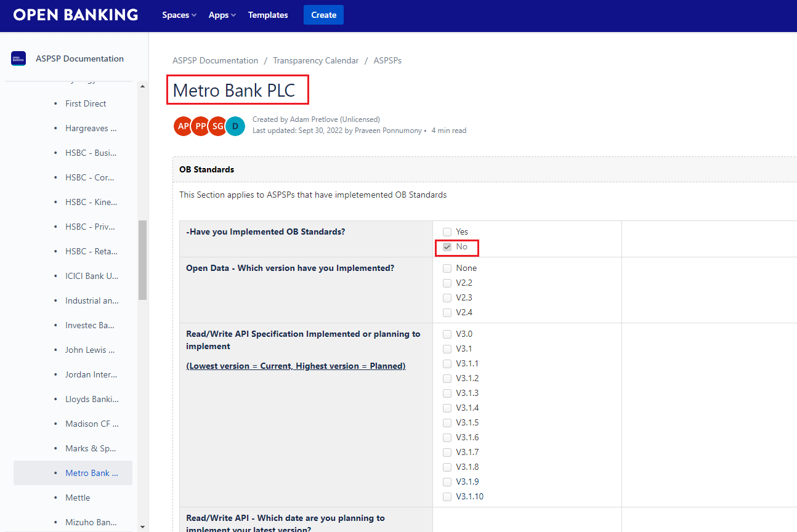Screen dimensions: 797x532
Task: Select HSBC - Cor... in the sidebar
Action: point(90,177)
